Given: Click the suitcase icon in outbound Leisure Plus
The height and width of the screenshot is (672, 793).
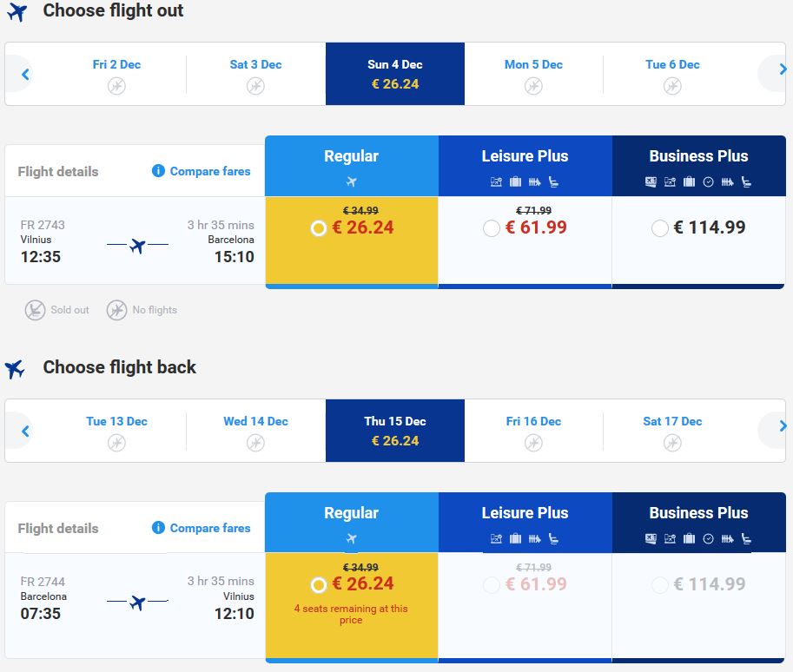Looking at the screenshot, I should coord(515,182).
